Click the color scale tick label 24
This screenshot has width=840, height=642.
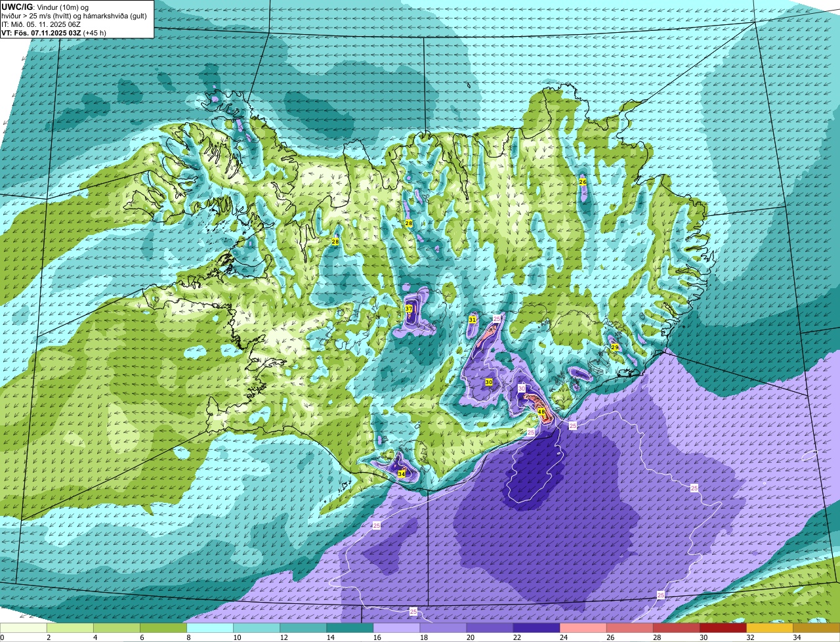coord(564,637)
